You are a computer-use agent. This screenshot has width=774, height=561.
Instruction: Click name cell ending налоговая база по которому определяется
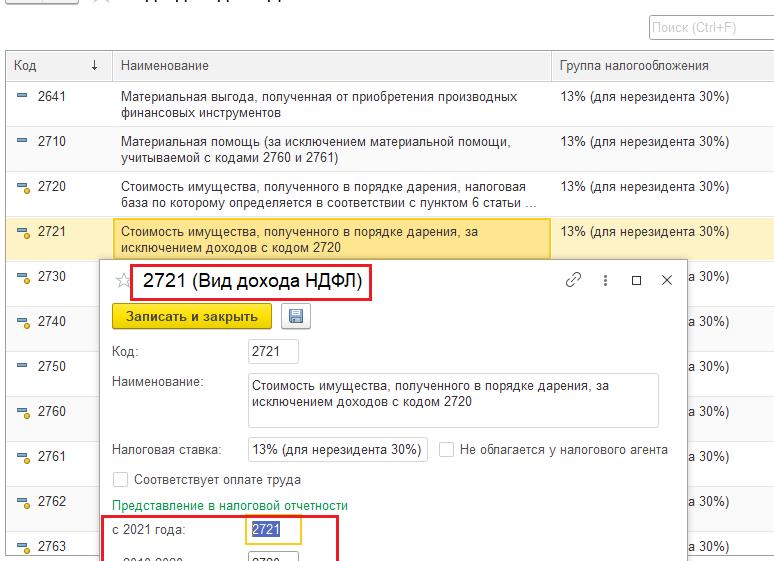pyautogui.click(x=332, y=194)
